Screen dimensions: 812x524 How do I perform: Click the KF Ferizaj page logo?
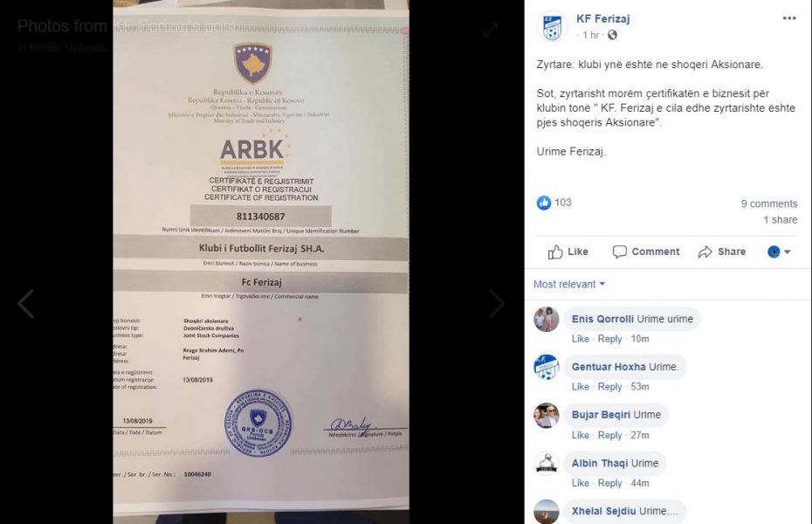(x=552, y=26)
